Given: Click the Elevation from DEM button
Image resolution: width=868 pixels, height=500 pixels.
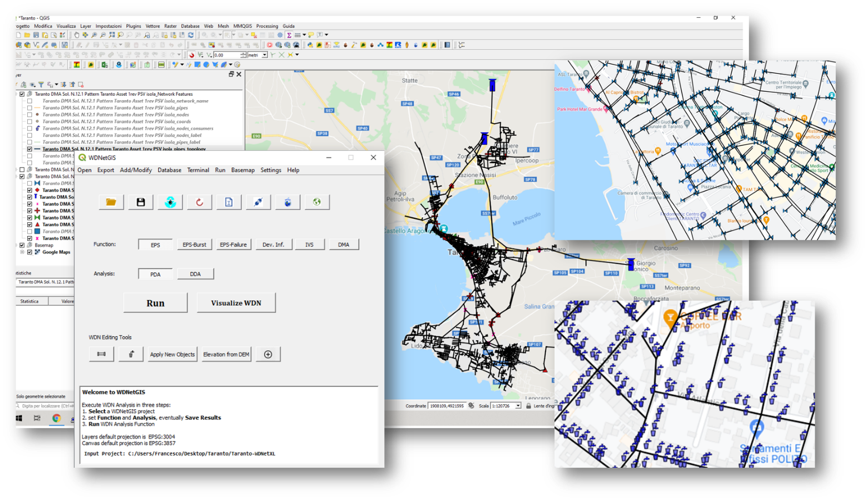Looking at the screenshot, I should pos(226,354).
